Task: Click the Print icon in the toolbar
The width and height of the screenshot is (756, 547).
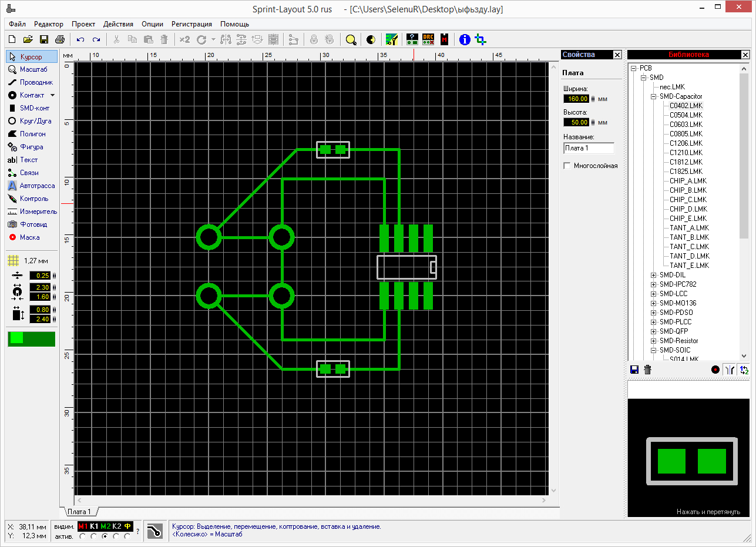Action: [x=59, y=39]
